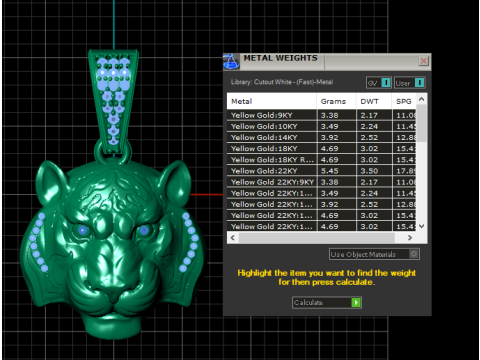Click the table's scroll right arrow
The image size is (480, 360).
pyautogui.click(x=410, y=238)
